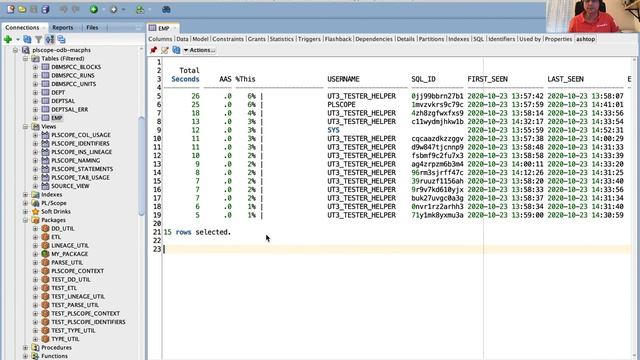Click the DEPT table icon
Viewport: 640px width, 360px height.
pos(45,92)
